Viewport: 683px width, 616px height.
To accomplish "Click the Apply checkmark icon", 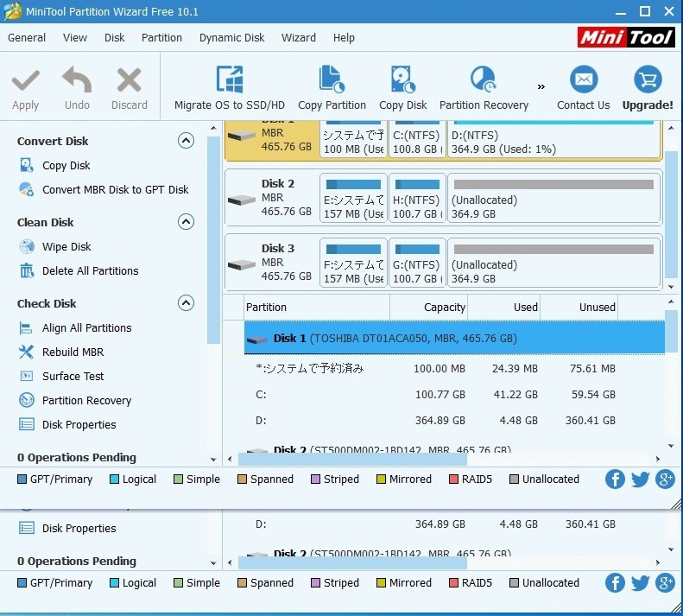I will point(26,80).
